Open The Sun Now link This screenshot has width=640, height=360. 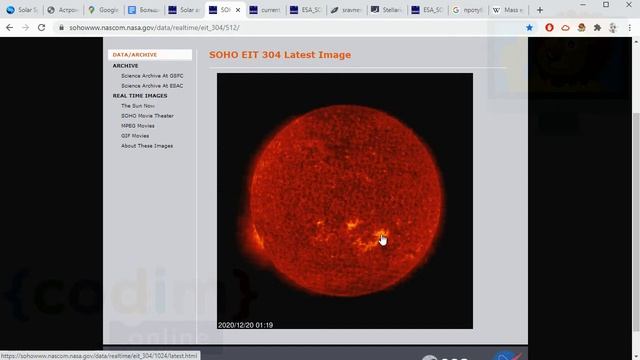coord(138,106)
